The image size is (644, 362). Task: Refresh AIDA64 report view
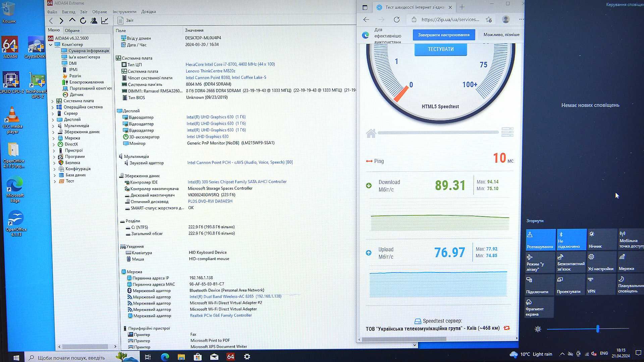pyautogui.click(x=83, y=21)
